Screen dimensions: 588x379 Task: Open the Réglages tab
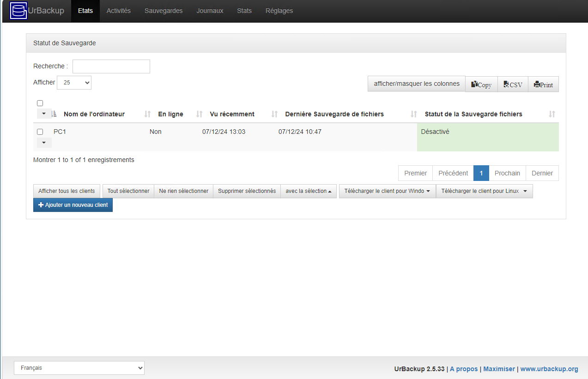pyautogui.click(x=279, y=10)
